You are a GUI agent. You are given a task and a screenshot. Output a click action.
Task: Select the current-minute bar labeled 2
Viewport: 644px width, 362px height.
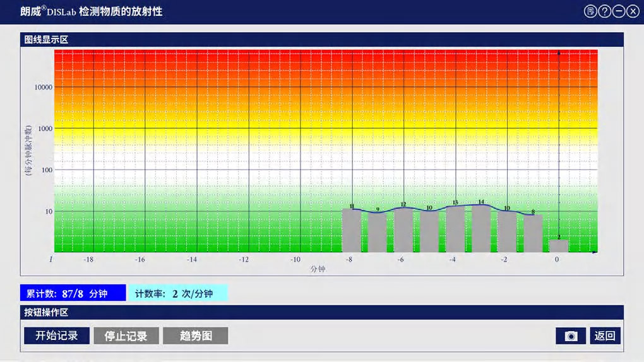[x=559, y=246]
